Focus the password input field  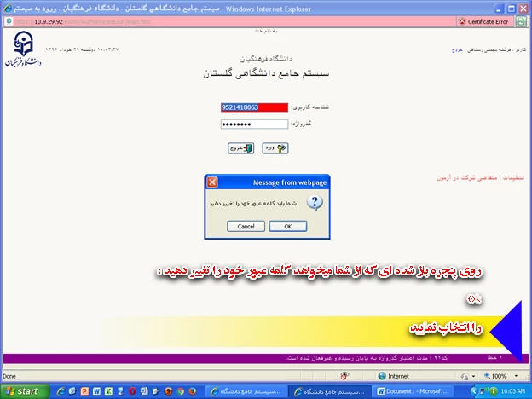point(253,124)
